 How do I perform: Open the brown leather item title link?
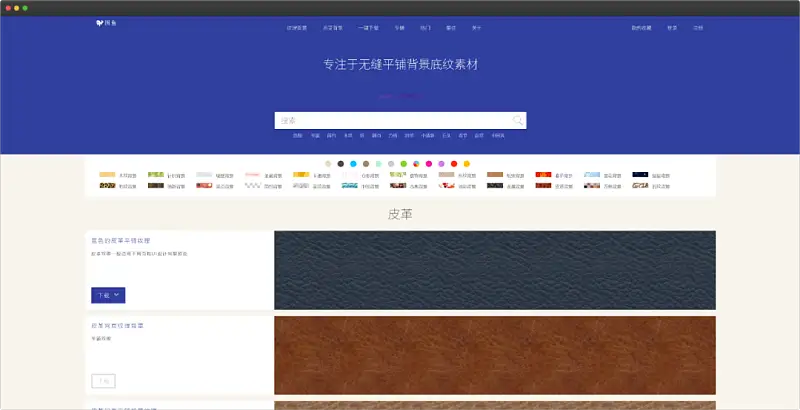[117, 325]
